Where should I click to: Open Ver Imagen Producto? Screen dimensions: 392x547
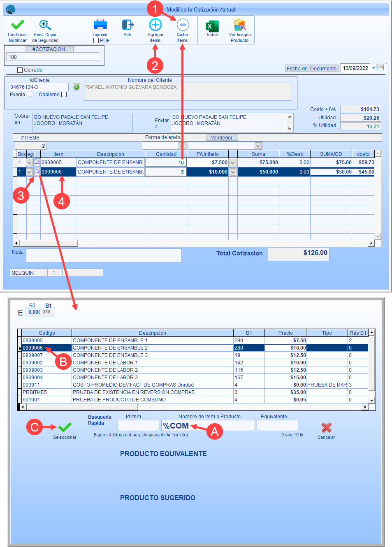(x=239, y=25)
